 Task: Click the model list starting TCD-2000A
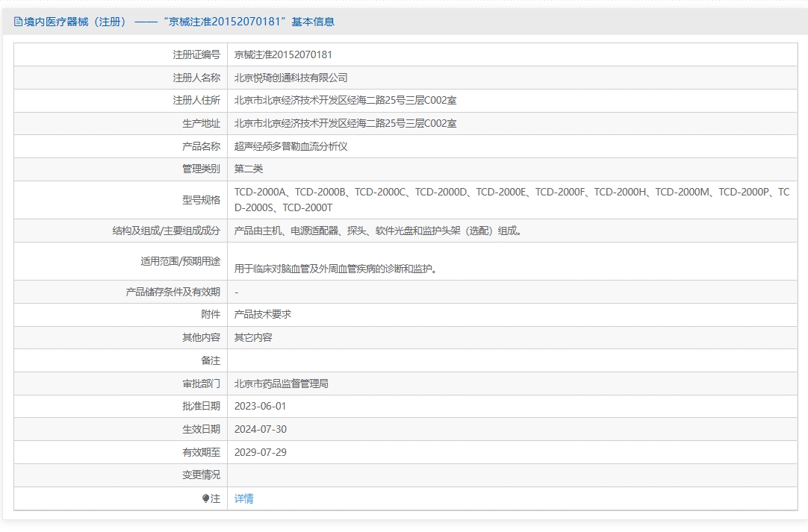pyautogui.click(x=512, y=200)
